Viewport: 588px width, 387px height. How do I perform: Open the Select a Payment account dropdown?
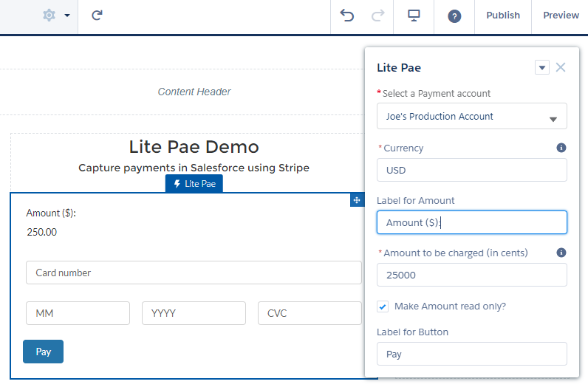tap(472, 116)
